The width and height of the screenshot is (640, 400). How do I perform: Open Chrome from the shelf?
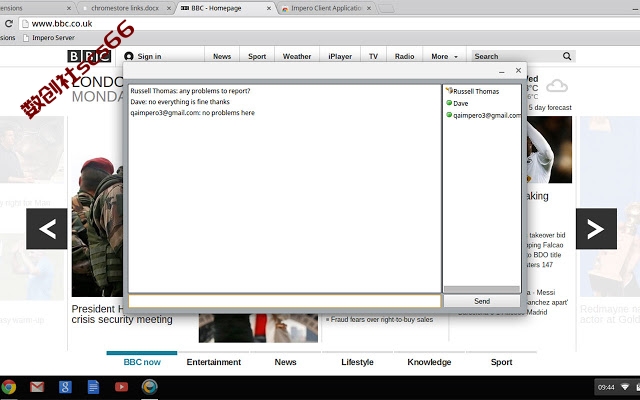(8, 387)
